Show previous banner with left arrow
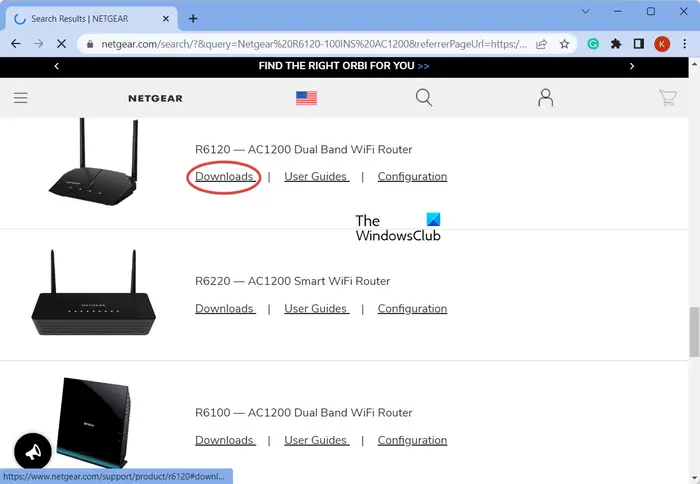700x484 pixels. tap(57, 66)
